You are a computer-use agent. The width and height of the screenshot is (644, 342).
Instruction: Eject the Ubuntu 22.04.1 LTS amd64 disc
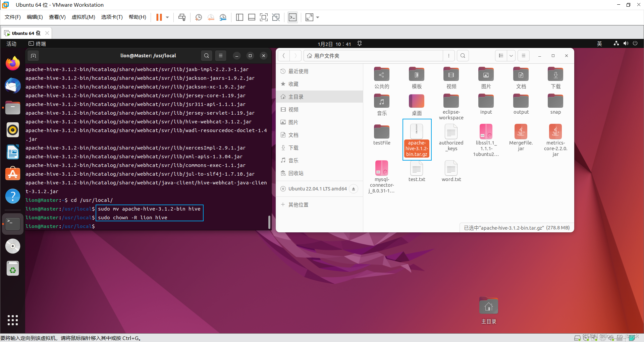(x=354, y=189)
